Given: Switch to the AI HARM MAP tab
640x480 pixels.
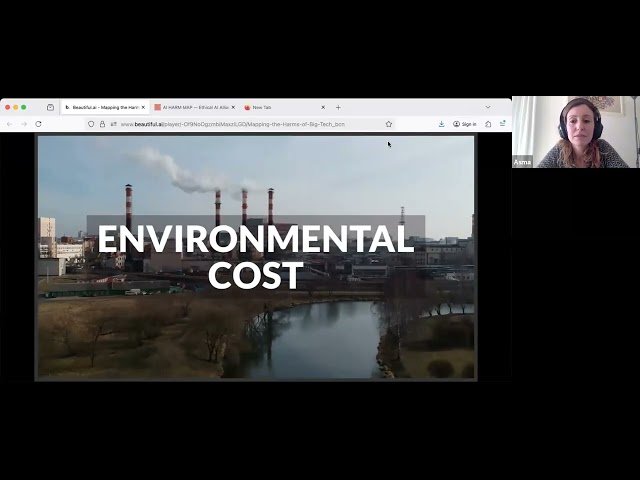Looking at the screenshot, I should (x=190, y=107).
